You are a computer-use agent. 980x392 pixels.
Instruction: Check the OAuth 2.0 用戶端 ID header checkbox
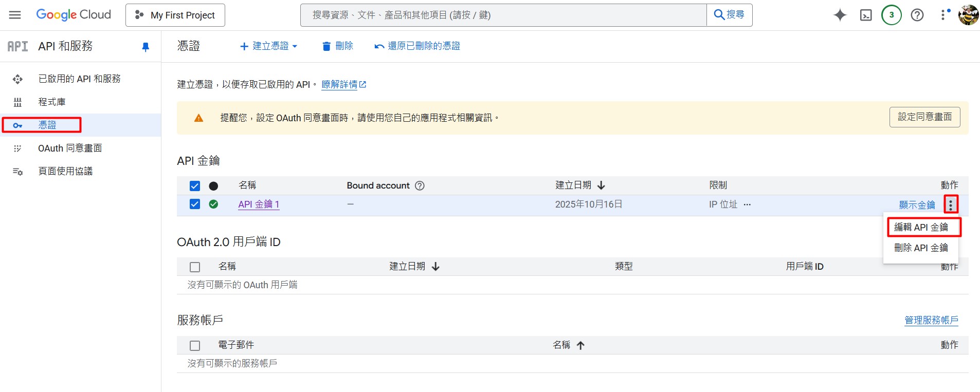click(195, 267)
